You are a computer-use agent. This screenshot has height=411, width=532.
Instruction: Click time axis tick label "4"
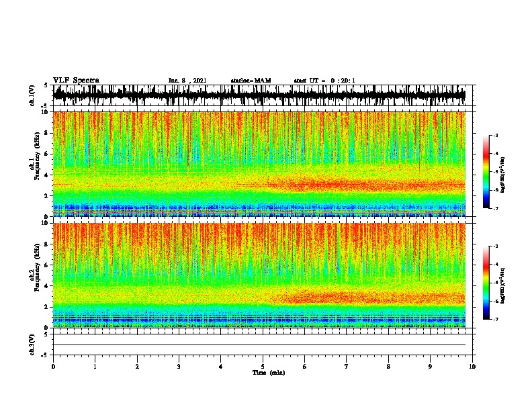click(221, 367)
